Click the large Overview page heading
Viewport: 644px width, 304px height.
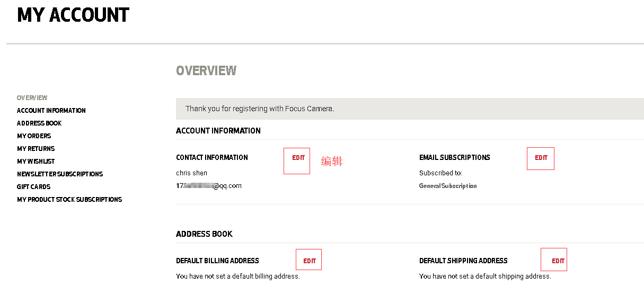click(206, 70)
